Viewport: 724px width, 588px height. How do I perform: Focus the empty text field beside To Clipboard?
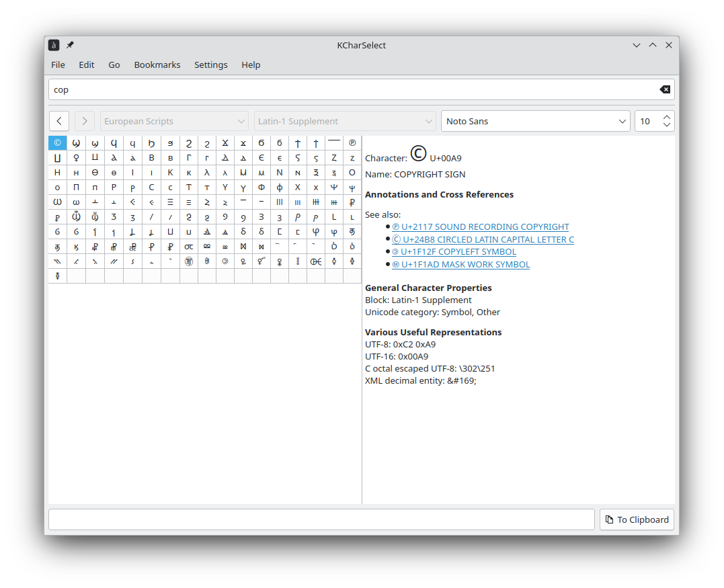click(321, 519)
